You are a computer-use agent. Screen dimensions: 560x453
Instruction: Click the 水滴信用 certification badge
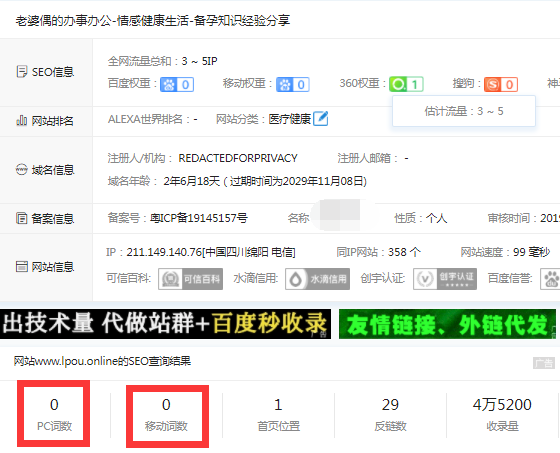pyautogui.click(x=317, y=279)
